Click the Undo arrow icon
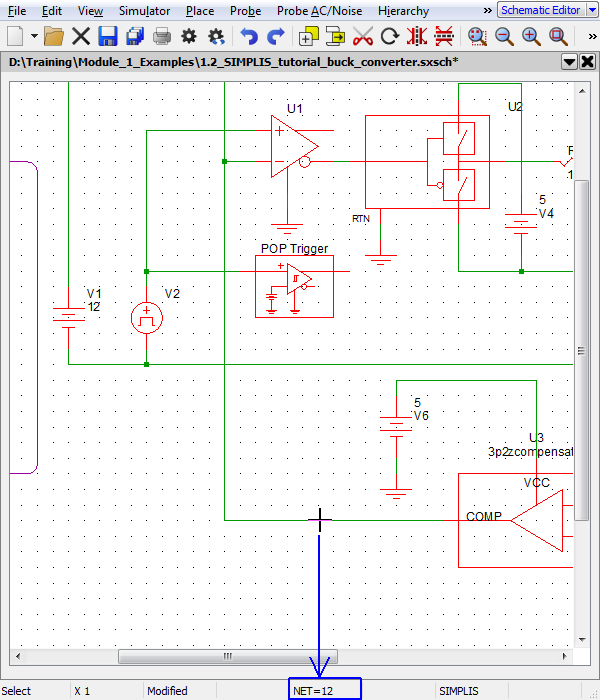The image size is (600, 700). click(x=249, y=37)
